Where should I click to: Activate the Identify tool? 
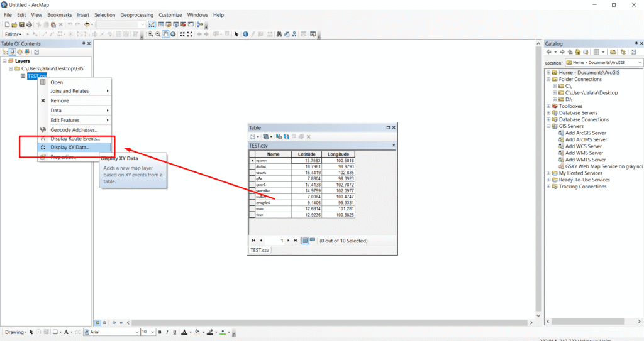click(x=245, y=34)
